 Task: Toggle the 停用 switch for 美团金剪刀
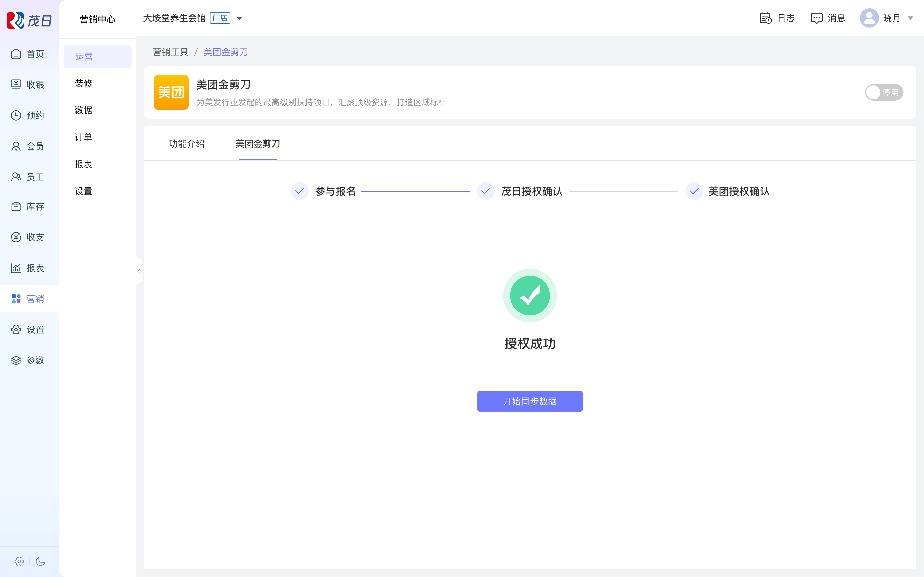click(884, 92)
